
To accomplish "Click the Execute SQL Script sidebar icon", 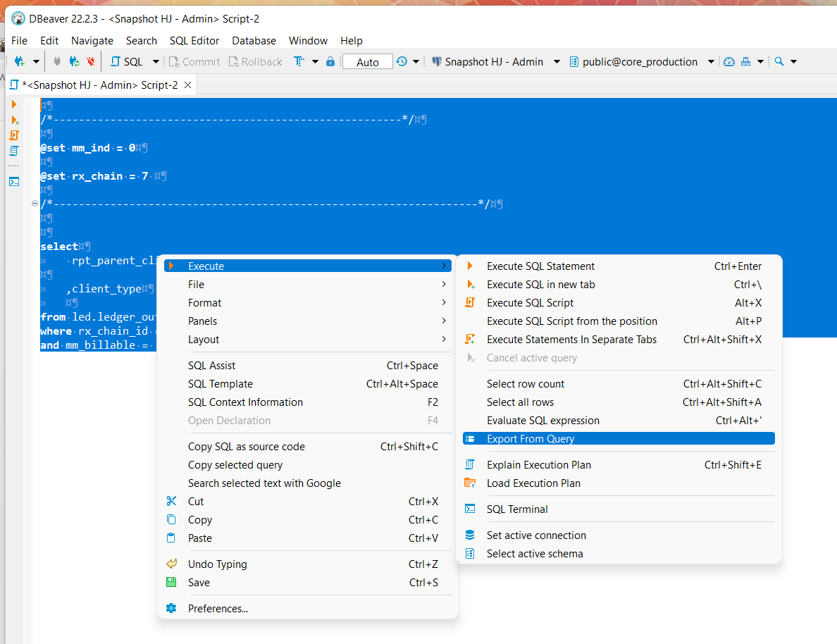I will 14,135.
